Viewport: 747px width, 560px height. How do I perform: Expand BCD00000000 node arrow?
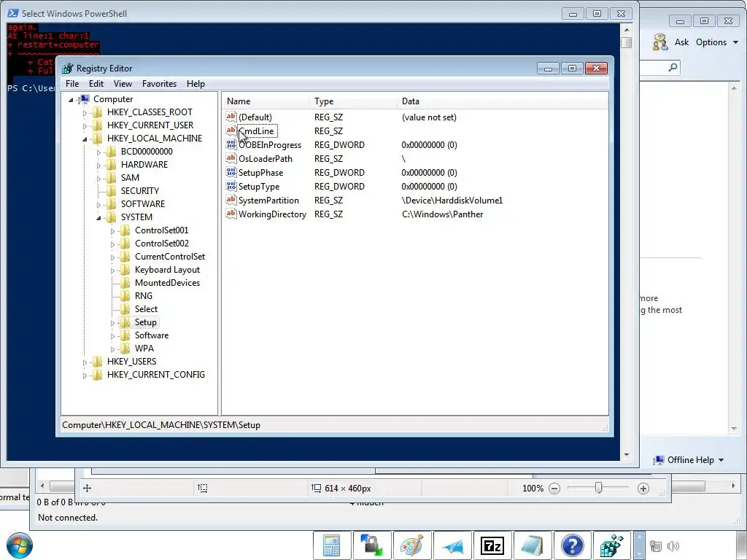98,152
